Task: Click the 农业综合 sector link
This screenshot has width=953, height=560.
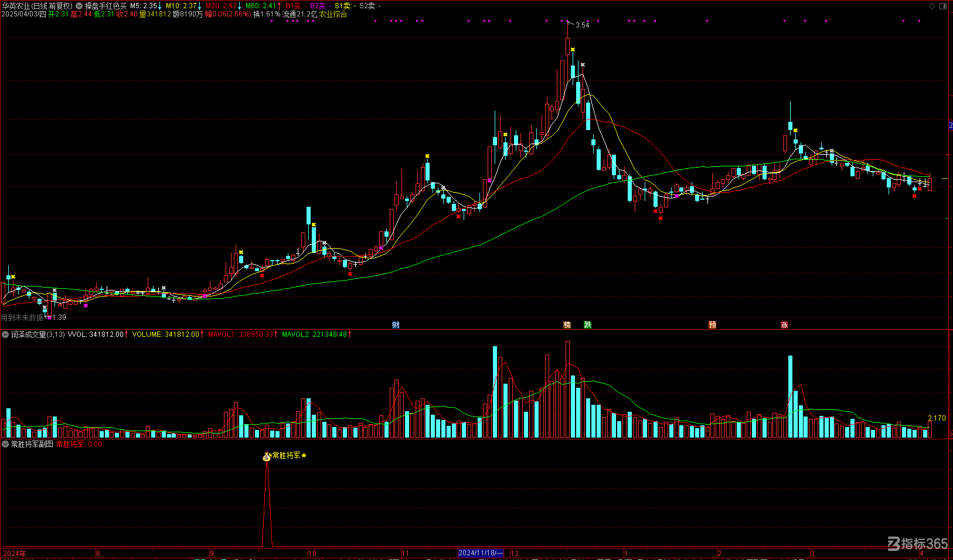Action: [333, 14]
